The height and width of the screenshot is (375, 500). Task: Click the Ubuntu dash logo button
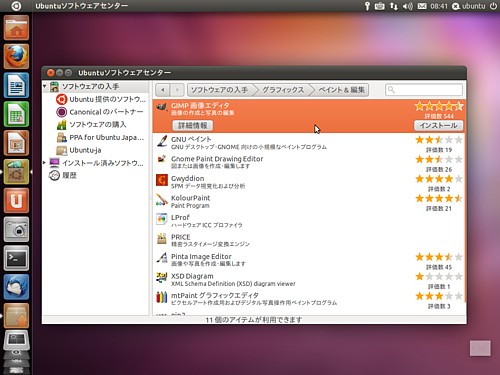coord(16,6)
